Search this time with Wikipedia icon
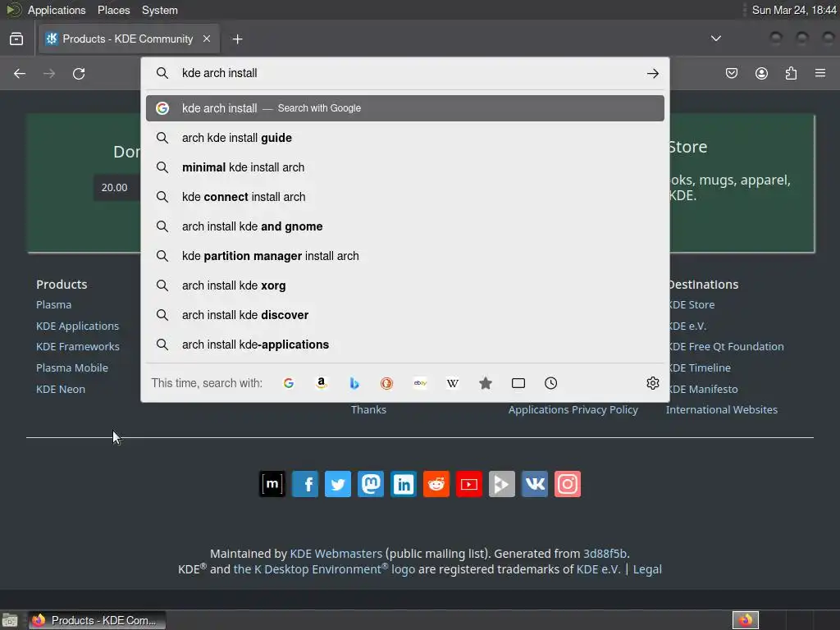 [x=453, y=383]
